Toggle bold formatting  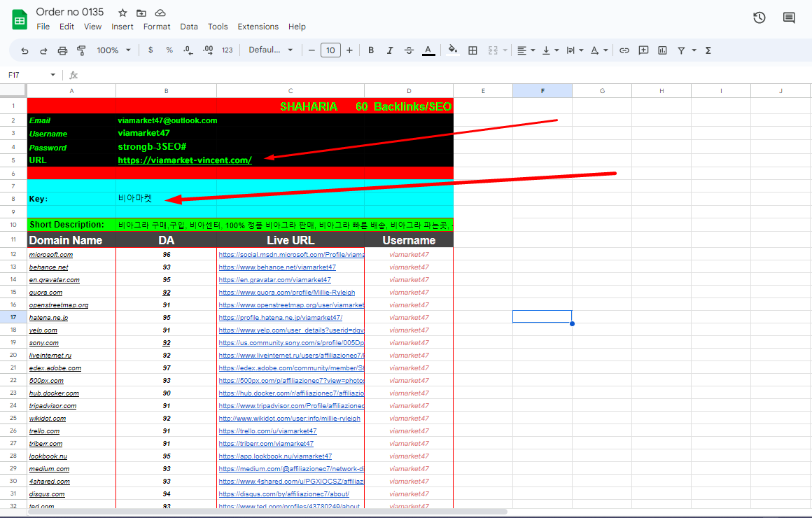pos(370,50)
